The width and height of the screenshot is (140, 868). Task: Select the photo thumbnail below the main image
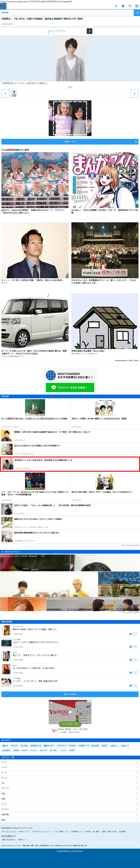tap(14, 94)
